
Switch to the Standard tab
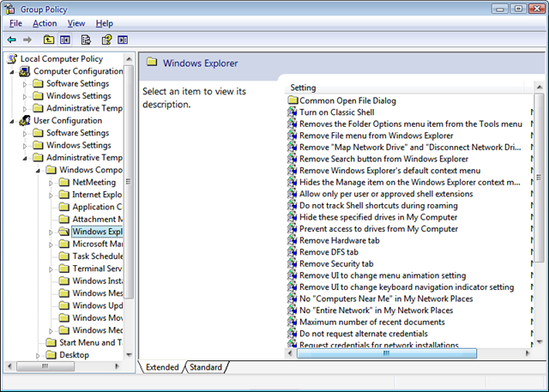tap(206, 367)
